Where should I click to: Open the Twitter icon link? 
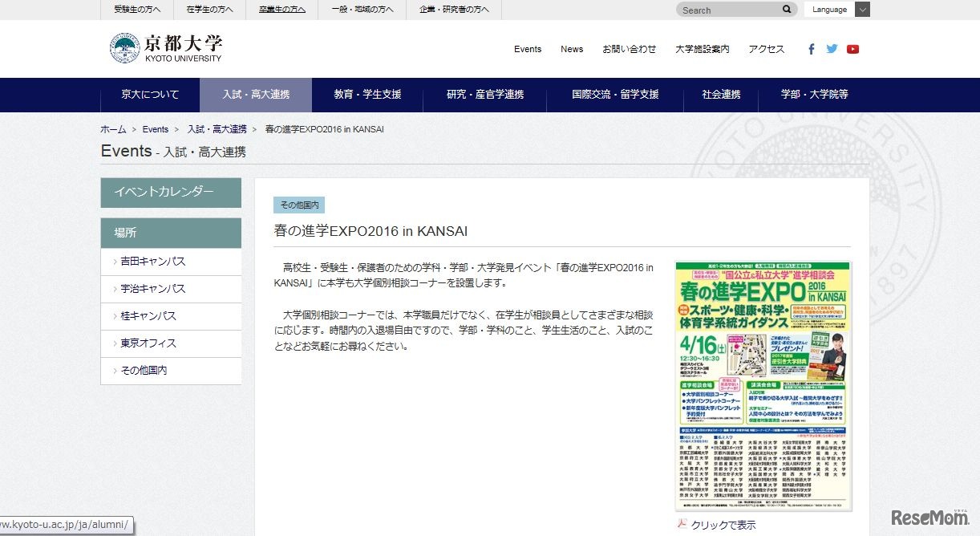coord(832,49)
